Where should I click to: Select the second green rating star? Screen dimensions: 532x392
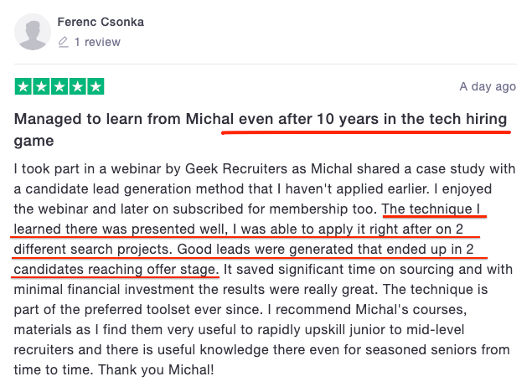41,86
